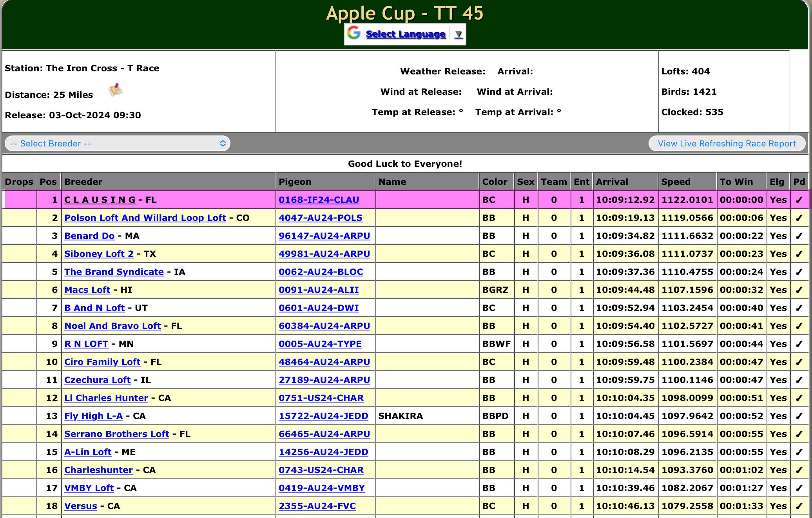
Task: Open Noel And Bravo Loft link
Action: (112, 326)
